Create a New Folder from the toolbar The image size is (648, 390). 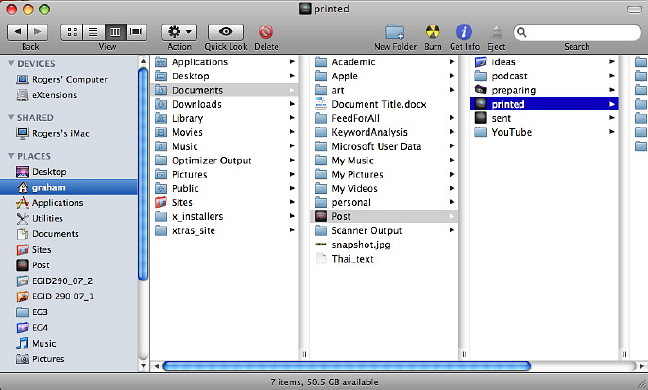coord(395,32)
